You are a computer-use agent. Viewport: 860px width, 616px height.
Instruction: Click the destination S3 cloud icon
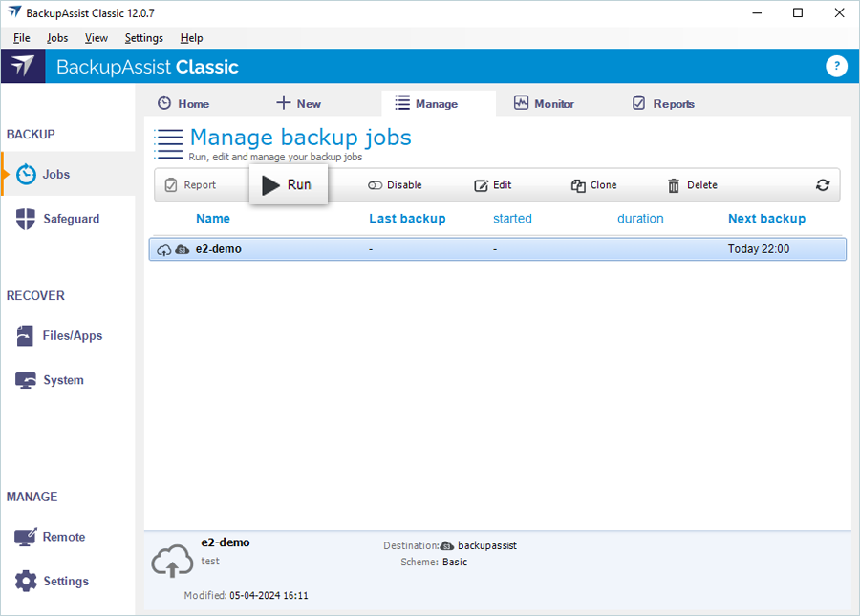click(x=447, y=546)
